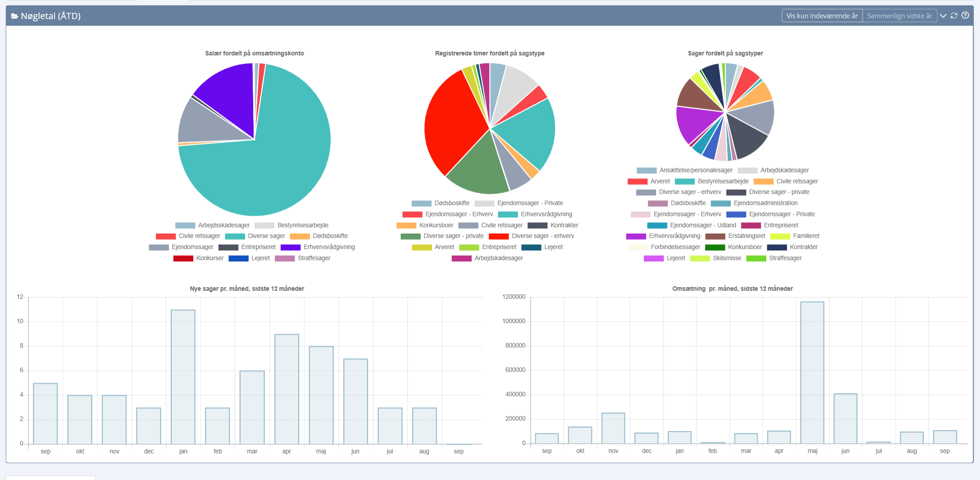Toggle 'Diverse sager' legend in salary chart

click(266, 236)
